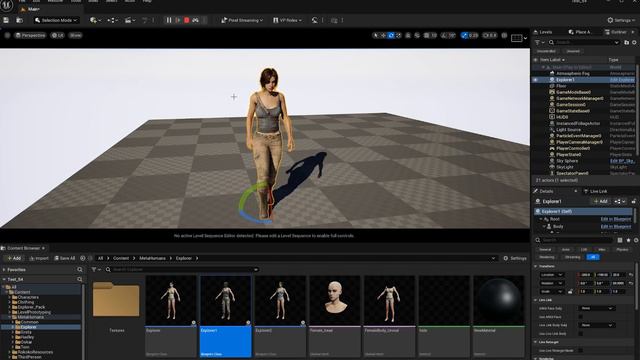
Task: Open the Outliner filter dropdown
Action: [x=540, y=42]
